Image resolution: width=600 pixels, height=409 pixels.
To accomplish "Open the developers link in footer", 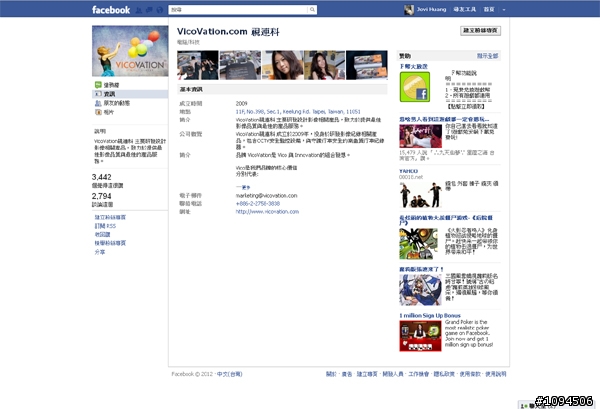I will (393, 374).
